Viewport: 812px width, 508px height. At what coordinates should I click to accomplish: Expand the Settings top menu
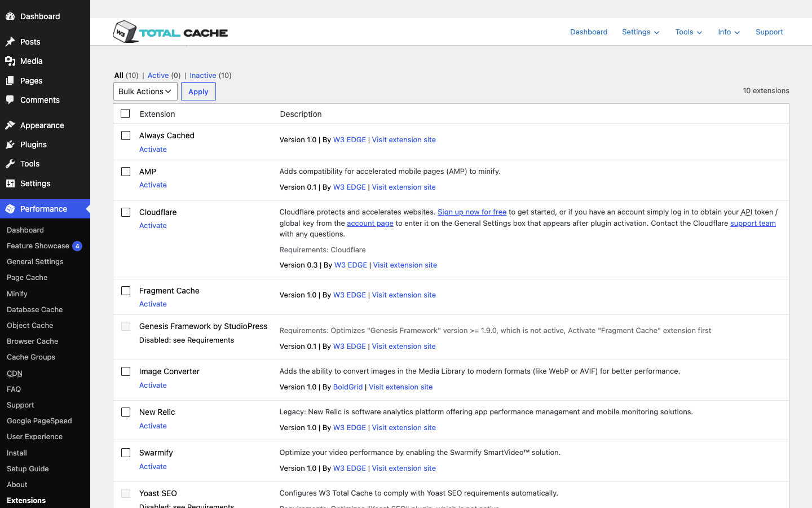tap(641, 32)
